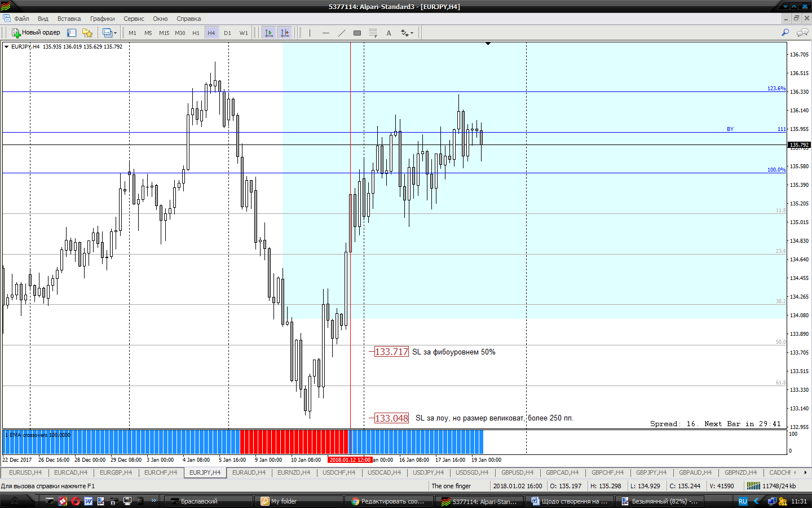Launch the Word icon in quick launch

click(x=89, y=501)
